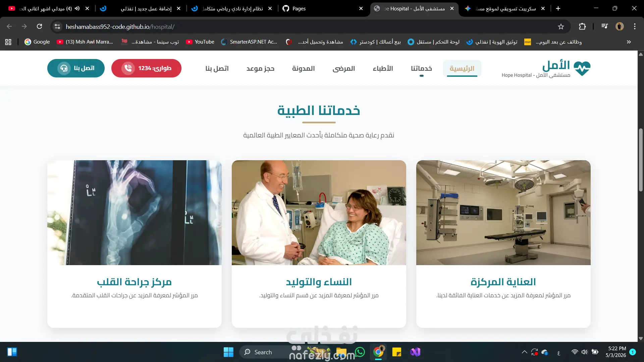Click the red طوارئ 1234 emergency button
The width and height of the screenshot is (644, 362).
(x=146, y=68)
